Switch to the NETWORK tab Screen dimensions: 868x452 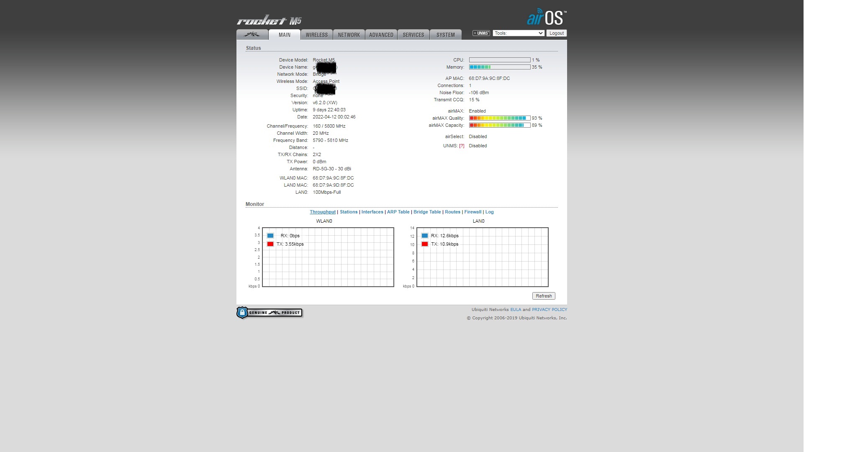tap(349, 35)
